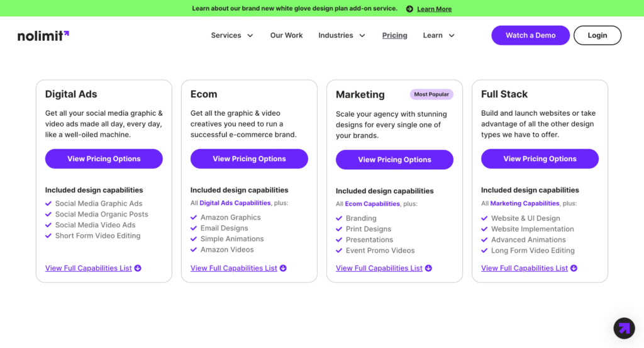The width and height of the screenshot is (644, 348).
Task: Click the Full Stack card title
Action: point(504,94)
